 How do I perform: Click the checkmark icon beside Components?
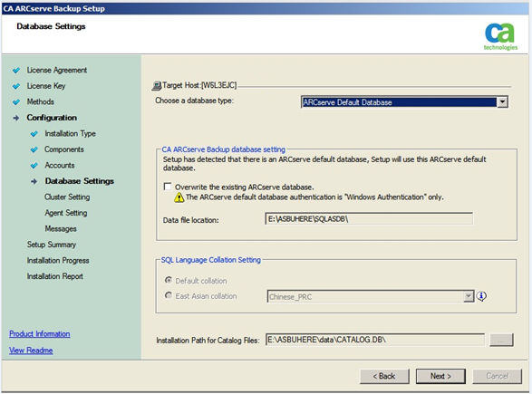click(x=34, y=149)
